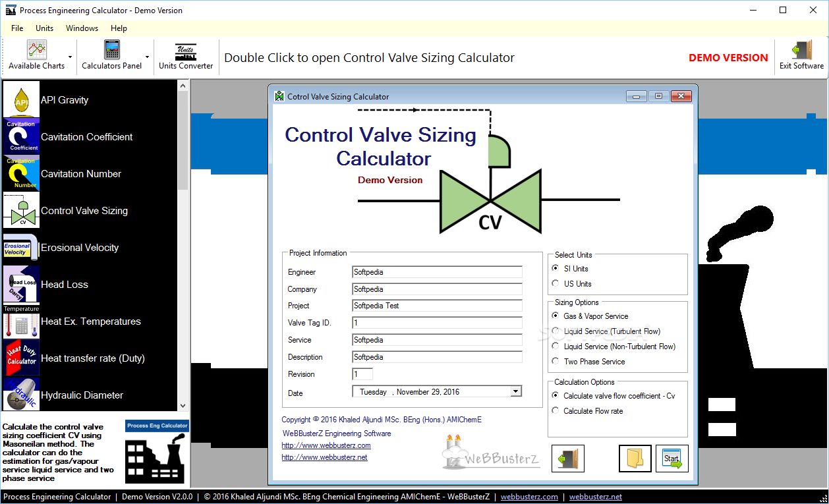
Task: Click the WeBBusterZ logo
Action: (490, 452)
